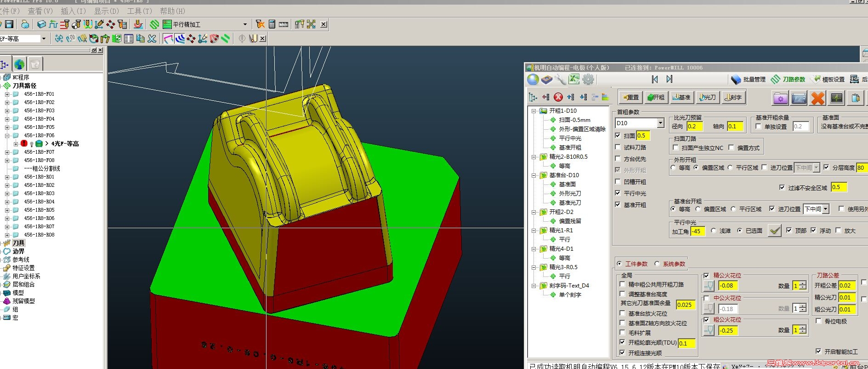Select the 浅滩 radio option
Viewport: 868px width, 369px height.
coord(714,231)
